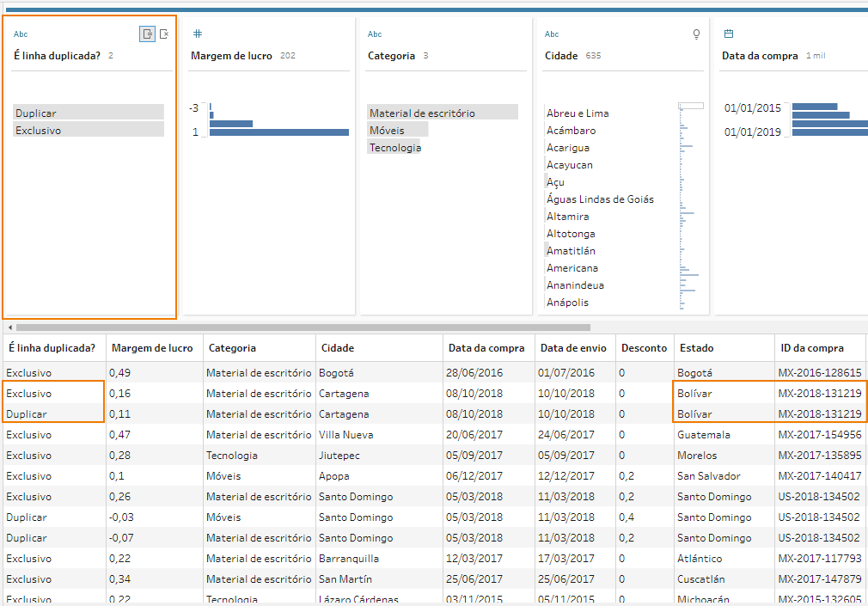Click the MX-2017-147879 purchase ID cell
868x606 pixels.
click(820, 578)
